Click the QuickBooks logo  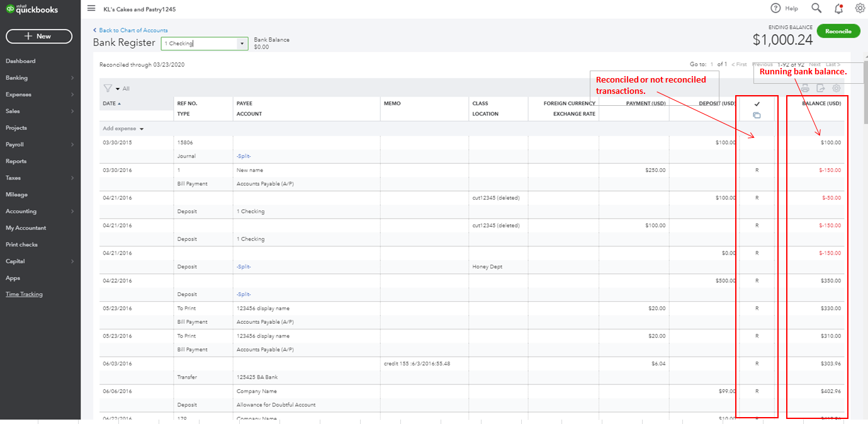[32, 9]
